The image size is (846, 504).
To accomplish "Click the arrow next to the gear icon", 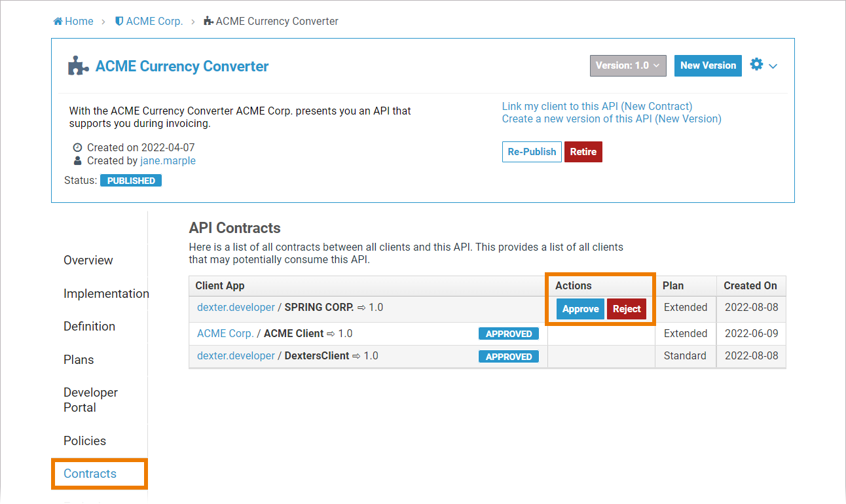I will [773, 66].
